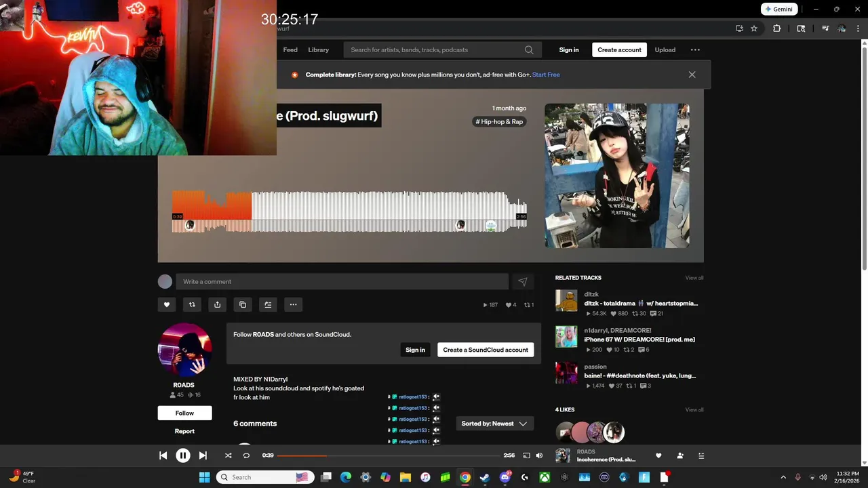Viewport: 868px width, 488px height.
Task: Open File Explorer from taskbar
Action: pyautogui.click(x=406, y=477)
